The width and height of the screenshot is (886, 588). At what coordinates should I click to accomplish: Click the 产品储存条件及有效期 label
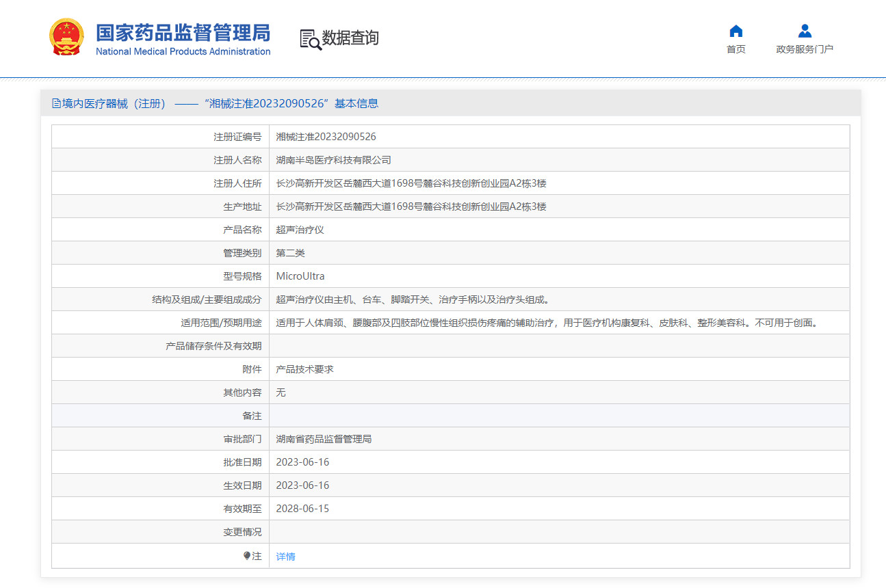point(213,346)
